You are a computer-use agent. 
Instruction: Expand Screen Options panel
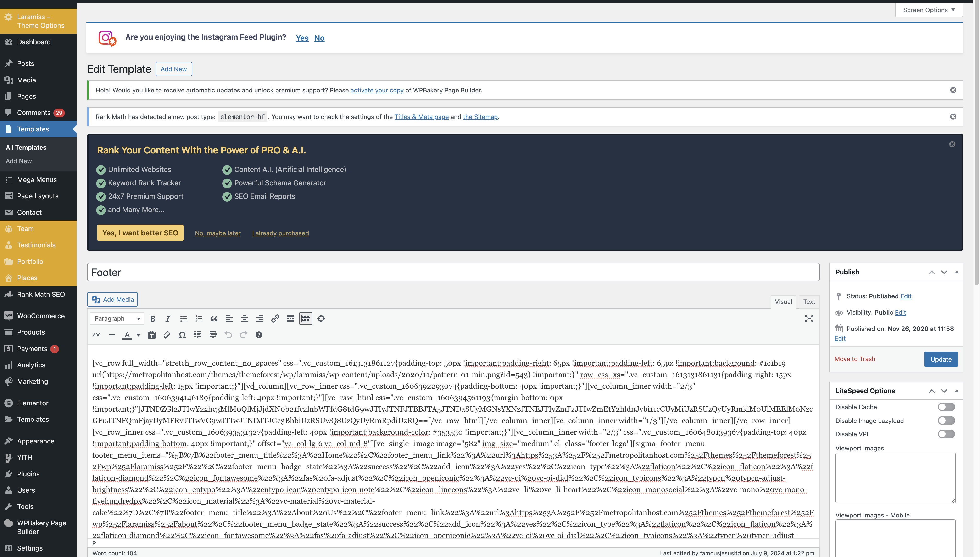pyautogui.click(x=929, y=10)
